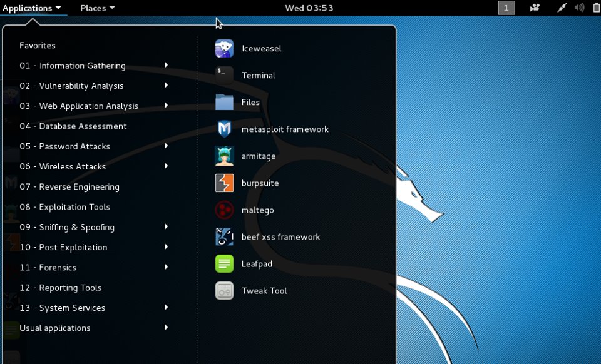Image resolution: width=601 pixels, height=364 pixels.
Task: Open the green Leafpad icon
Action: (224, 264)
